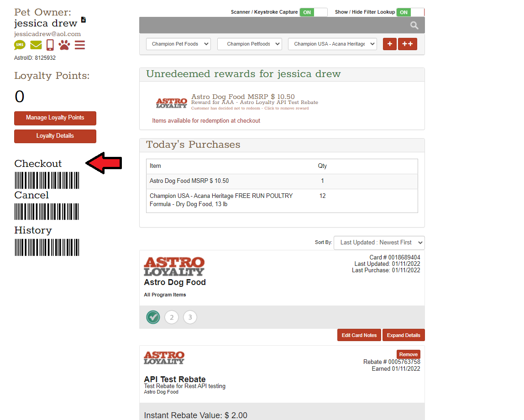Click the single plus add button
The image size is (524, 420).
click(x=389, y=44)
